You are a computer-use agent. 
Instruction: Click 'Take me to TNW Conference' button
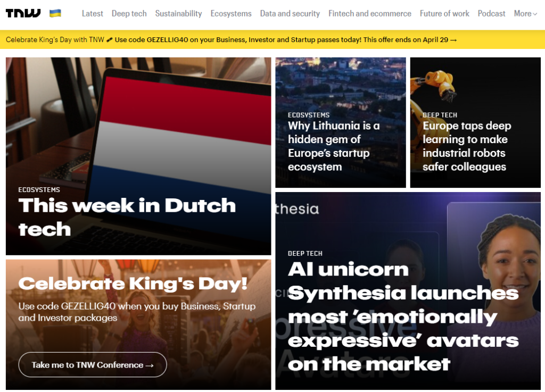[x=92, y=365]
